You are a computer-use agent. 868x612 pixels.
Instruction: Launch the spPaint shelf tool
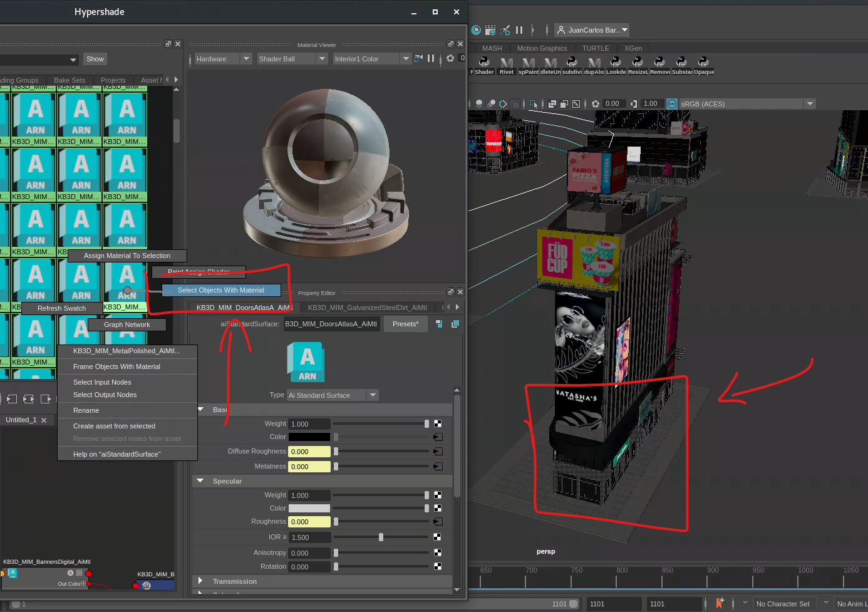tap(529, 65)
